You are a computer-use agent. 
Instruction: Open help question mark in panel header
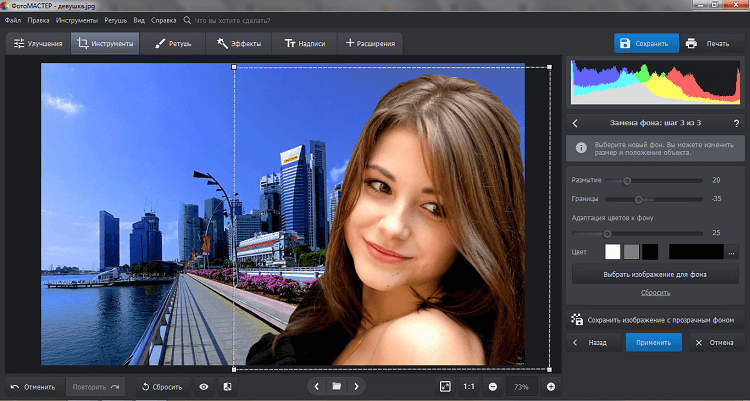(735, 123)
